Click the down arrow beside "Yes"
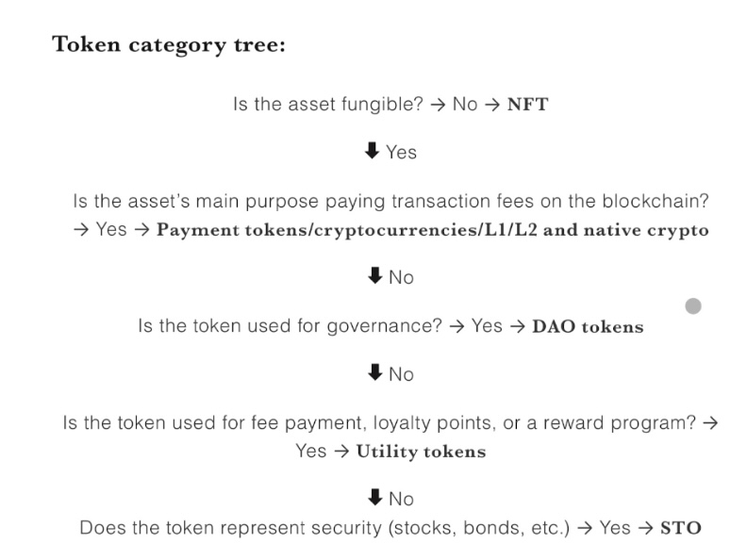The image size is (747, 560). tap(373, 151)
